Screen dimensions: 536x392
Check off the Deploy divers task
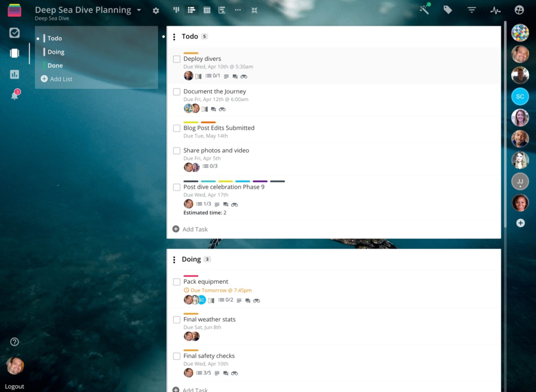[x=176, y=59]
